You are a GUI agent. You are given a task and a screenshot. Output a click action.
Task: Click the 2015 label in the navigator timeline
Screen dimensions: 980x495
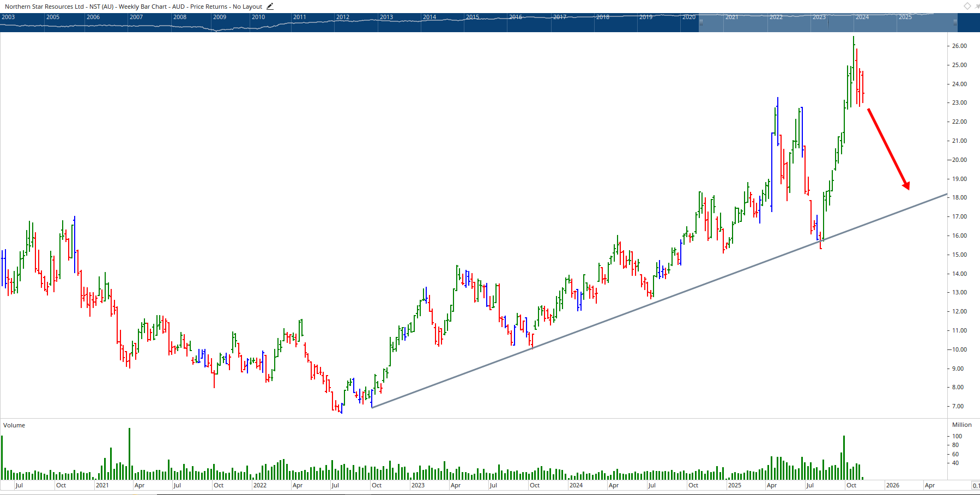tap(473, 17)
